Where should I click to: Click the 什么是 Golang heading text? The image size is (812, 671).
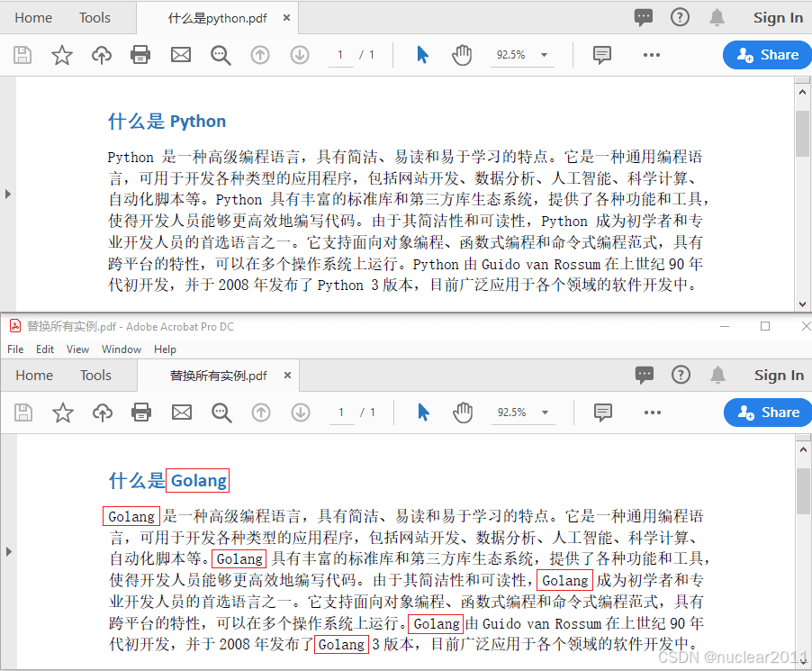tap(167, 480)
